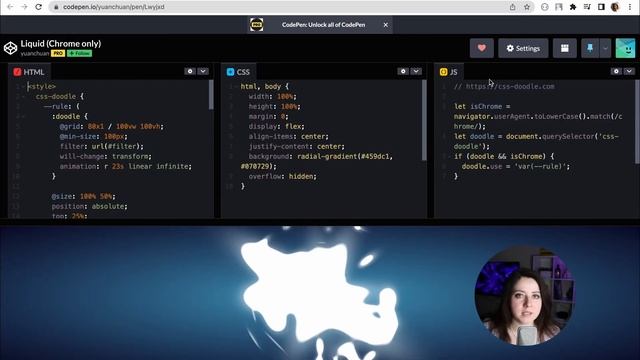Click "doodle.use = 'var(--rule)';" line
640x360 pixels.
516,167
